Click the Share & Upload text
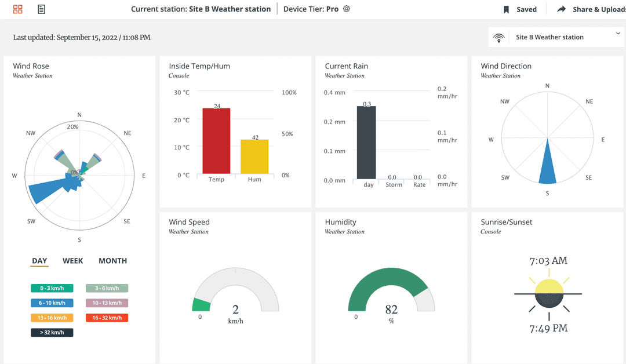 coord(599,9)
